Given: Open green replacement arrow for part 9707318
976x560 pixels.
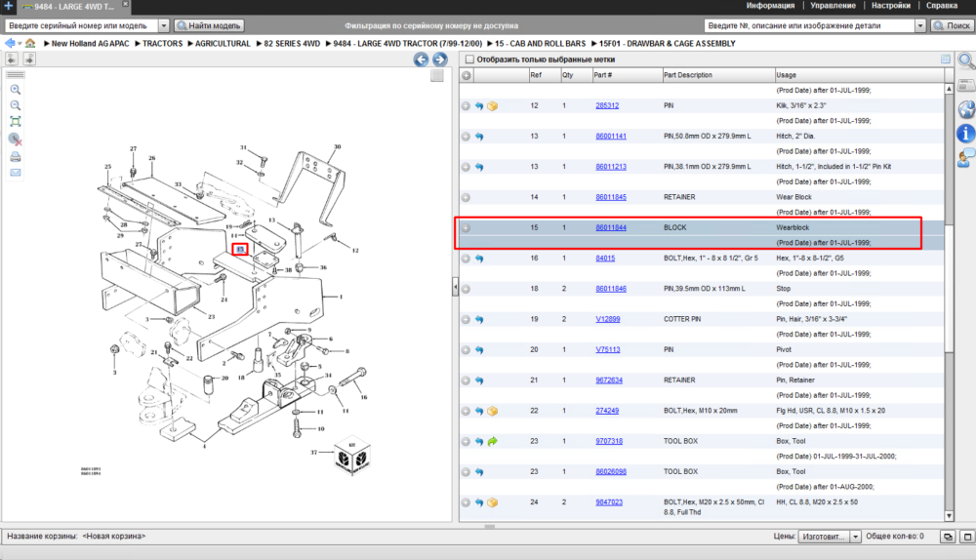Looking at the screenshot, I should coord(492,441).
